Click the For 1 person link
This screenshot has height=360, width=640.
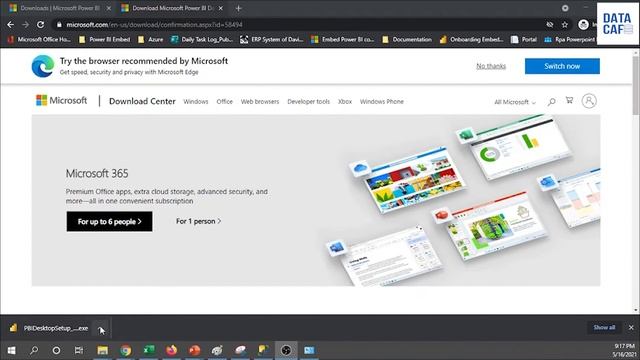[198, 221]
